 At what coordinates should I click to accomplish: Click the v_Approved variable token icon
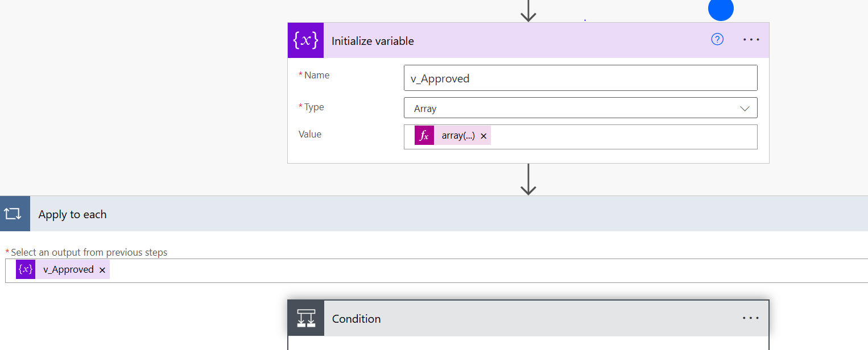click(x=26, y=269)
